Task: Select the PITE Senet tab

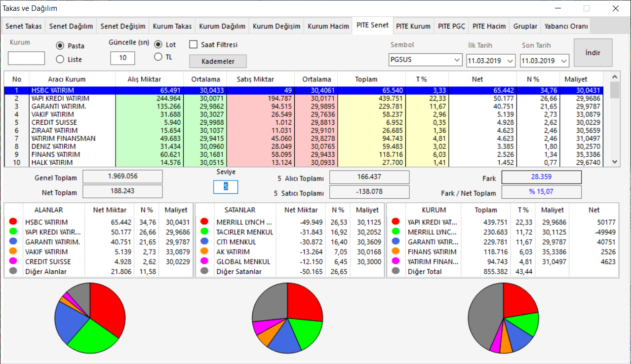Action: (372, 25)
